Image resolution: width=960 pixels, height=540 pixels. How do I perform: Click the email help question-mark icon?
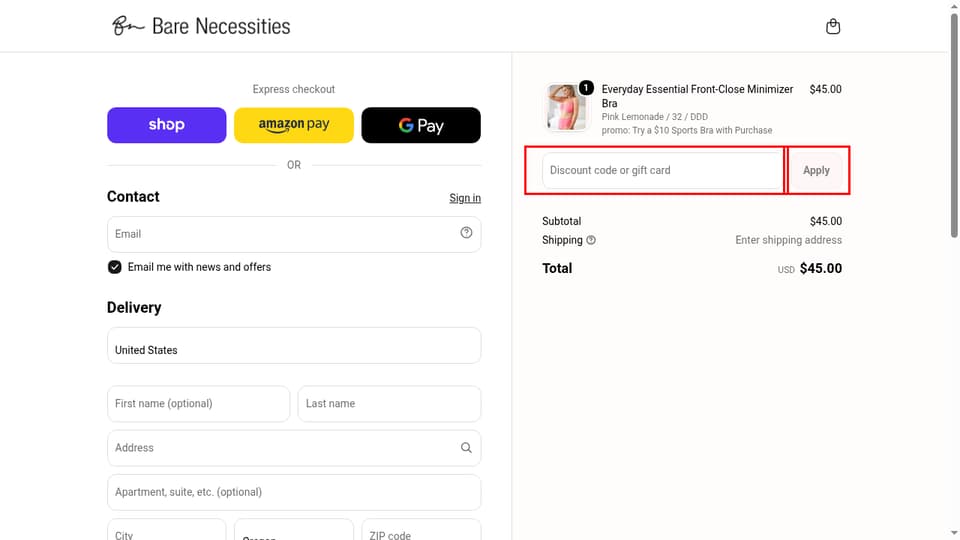[466, 233]
